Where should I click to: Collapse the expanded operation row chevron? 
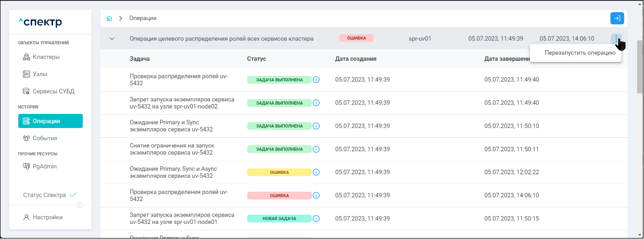tap(112, 38)
